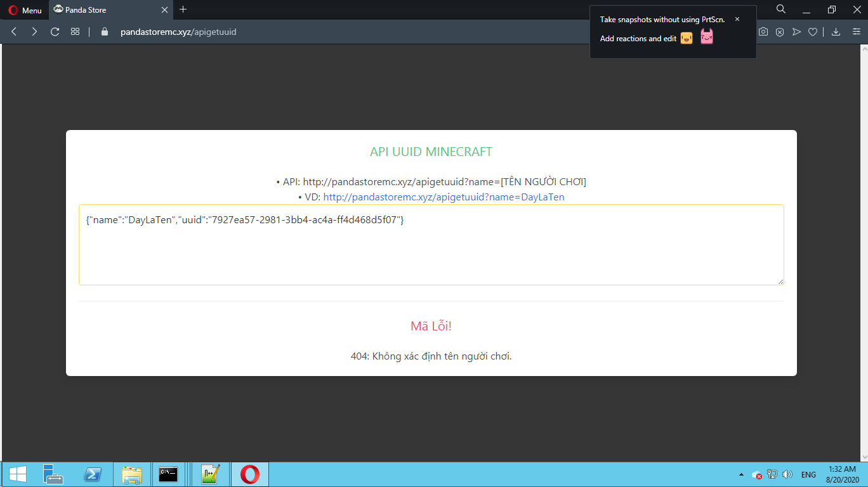Click the API UUID MINECRAFT heading
This screenshot has height=487, width=868.
coord(431,152)
